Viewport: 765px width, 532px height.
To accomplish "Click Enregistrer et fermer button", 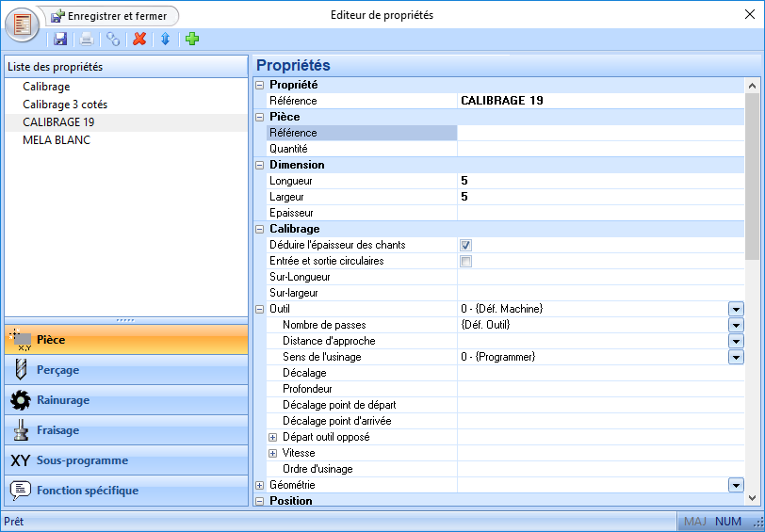I will [113, 16].
